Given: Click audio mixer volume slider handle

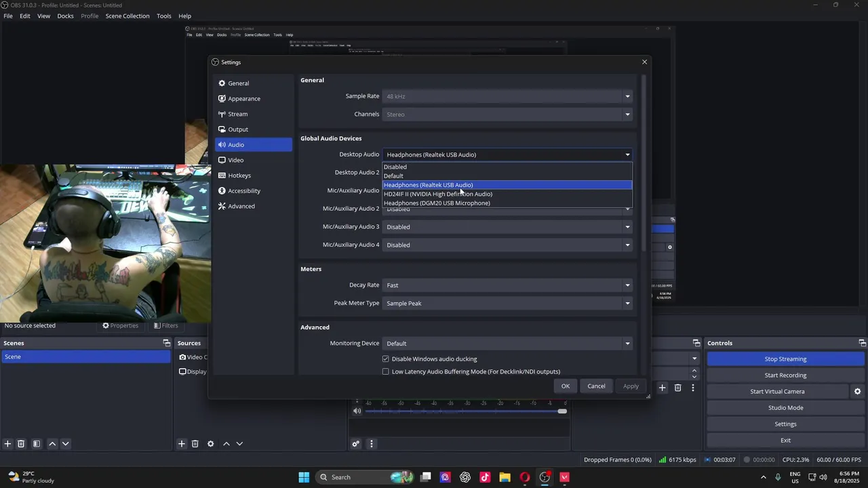Looking at the screenshot, I should pos(562,411).
